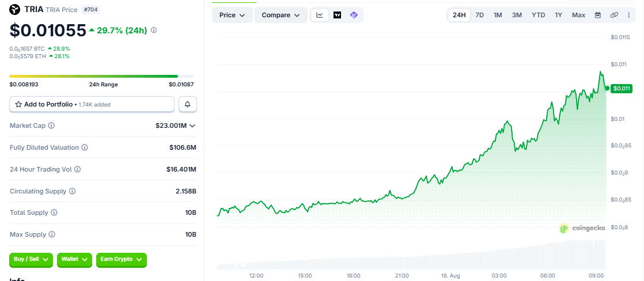Click the volume bars under the chart

(x=411, y=255)
